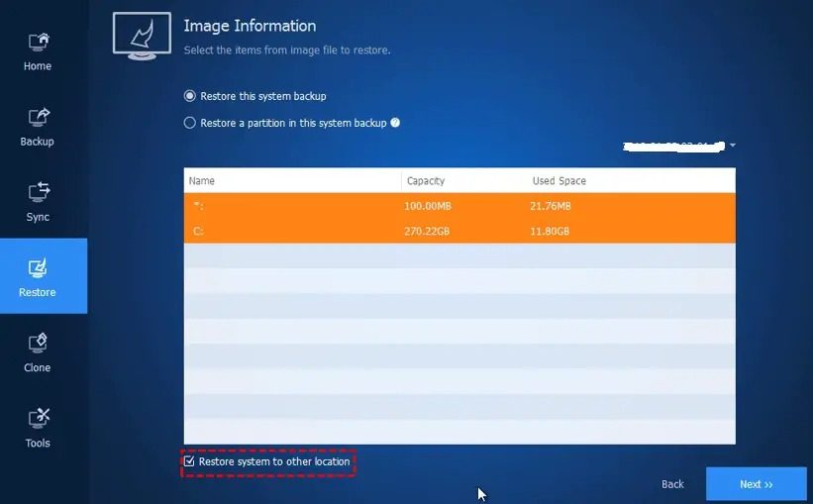Open the Tools section icon
Screen dimensions: 813x504
tap(39, 419)
